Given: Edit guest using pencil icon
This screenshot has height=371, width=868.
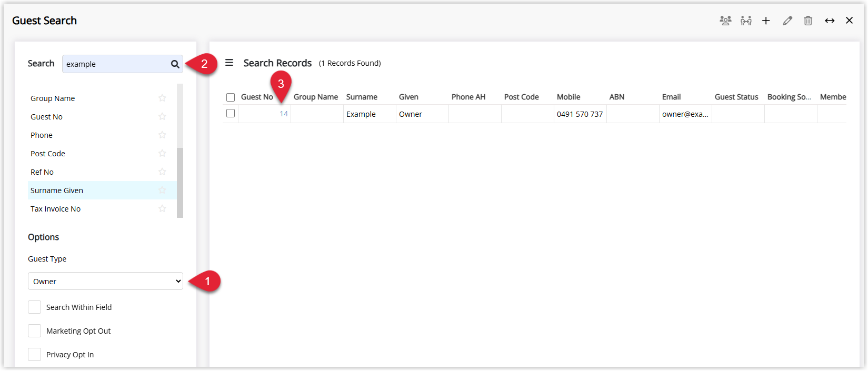Looking at the screenshot, I should tap(787, 21).
